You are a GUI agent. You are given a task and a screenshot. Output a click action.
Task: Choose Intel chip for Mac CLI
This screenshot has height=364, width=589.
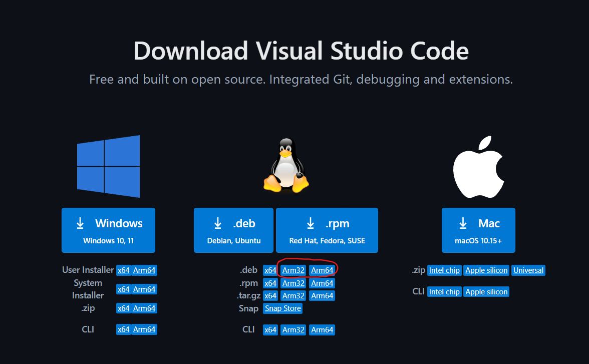444,292
